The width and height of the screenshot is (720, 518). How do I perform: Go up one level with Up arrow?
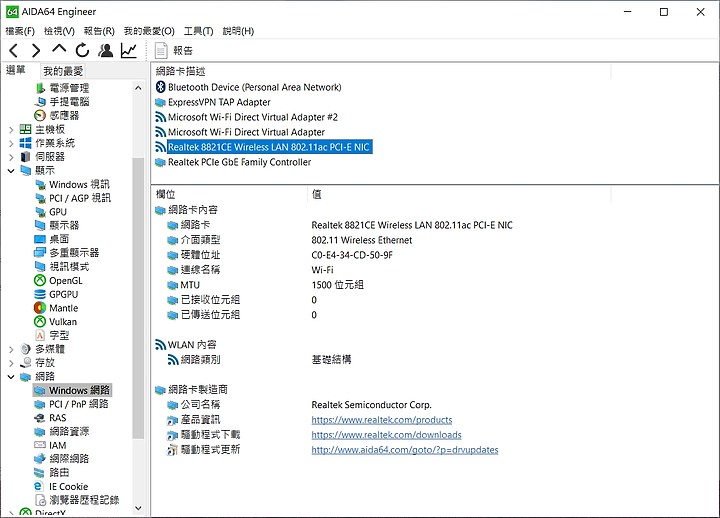[59, 49]
